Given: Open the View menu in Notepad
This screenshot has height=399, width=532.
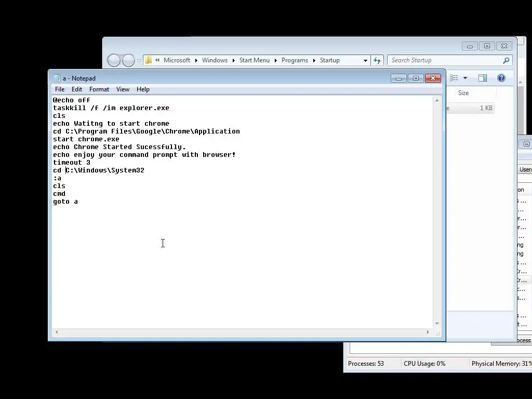Looking at the screenshot, I should [x=123, y=89].
